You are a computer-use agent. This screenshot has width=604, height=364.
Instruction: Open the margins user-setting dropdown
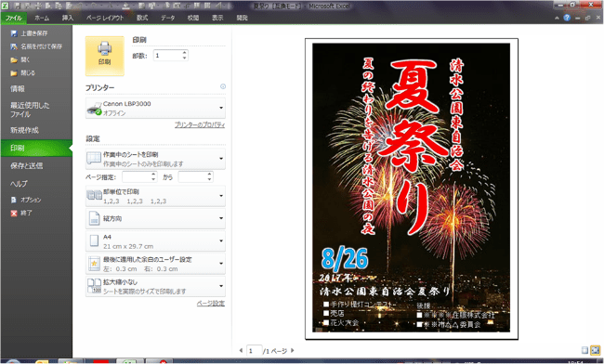[155, 264]
